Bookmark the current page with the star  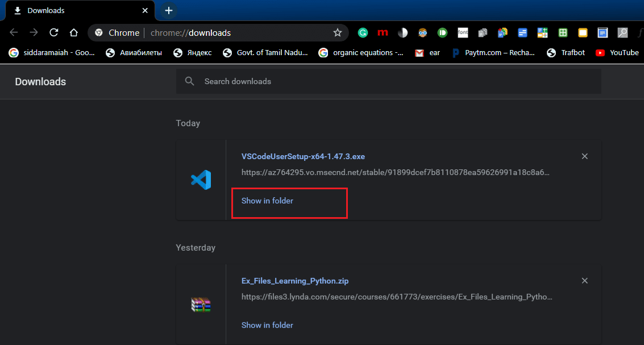point(338,32)
